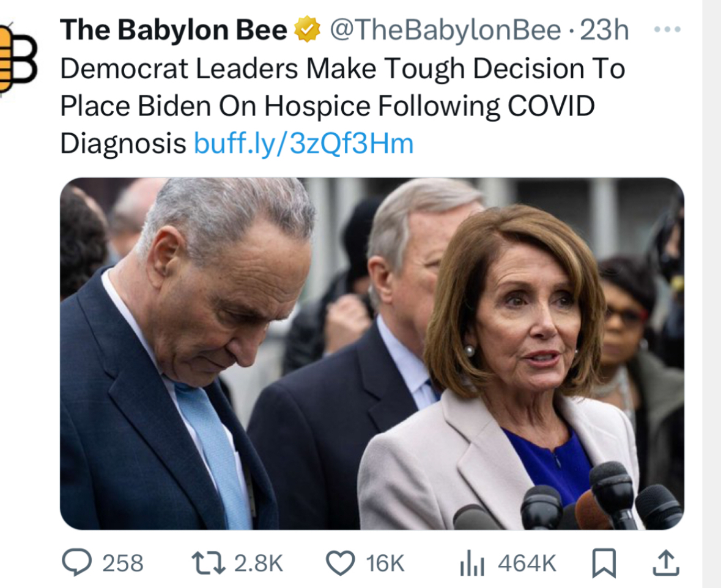Screen dimensions: 721x588
Task: Open the reply speech bubble icon
Action: click(x=77, y=563)
